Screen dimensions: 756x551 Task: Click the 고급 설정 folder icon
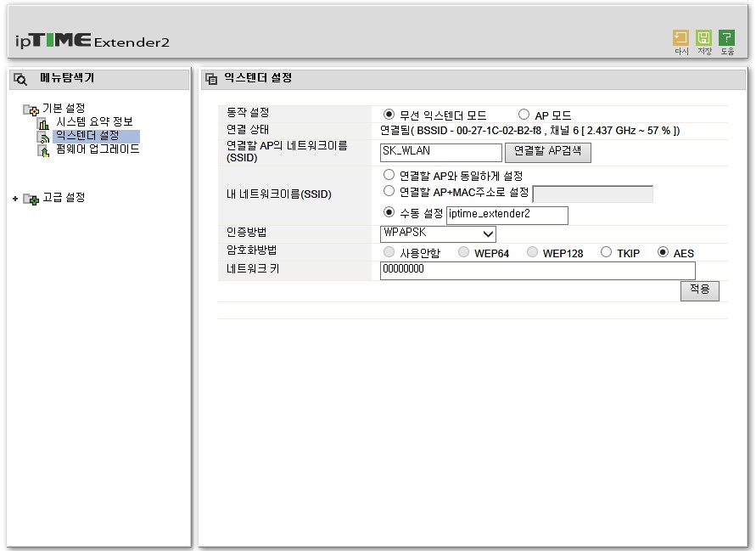tap(31, 199)
